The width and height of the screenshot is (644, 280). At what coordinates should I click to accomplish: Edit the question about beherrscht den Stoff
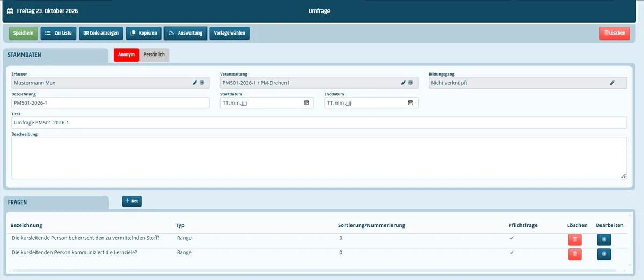coord(604,239)
